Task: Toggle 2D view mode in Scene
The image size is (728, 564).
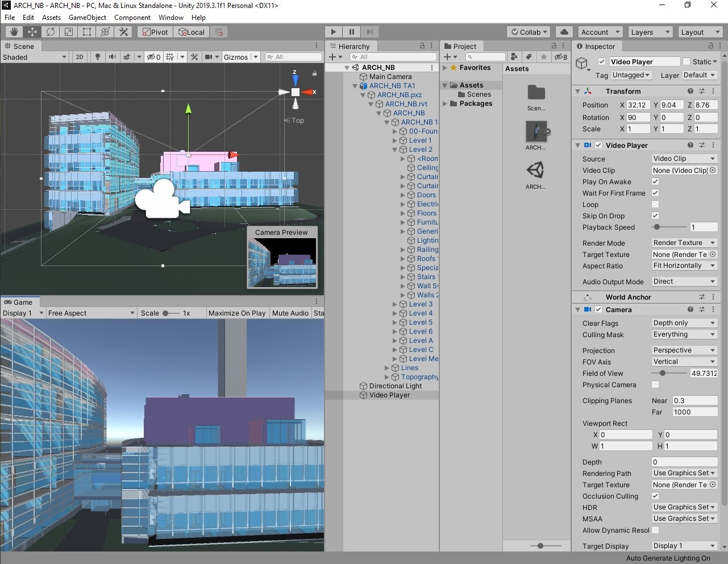Action: click(x=80, y=57)
